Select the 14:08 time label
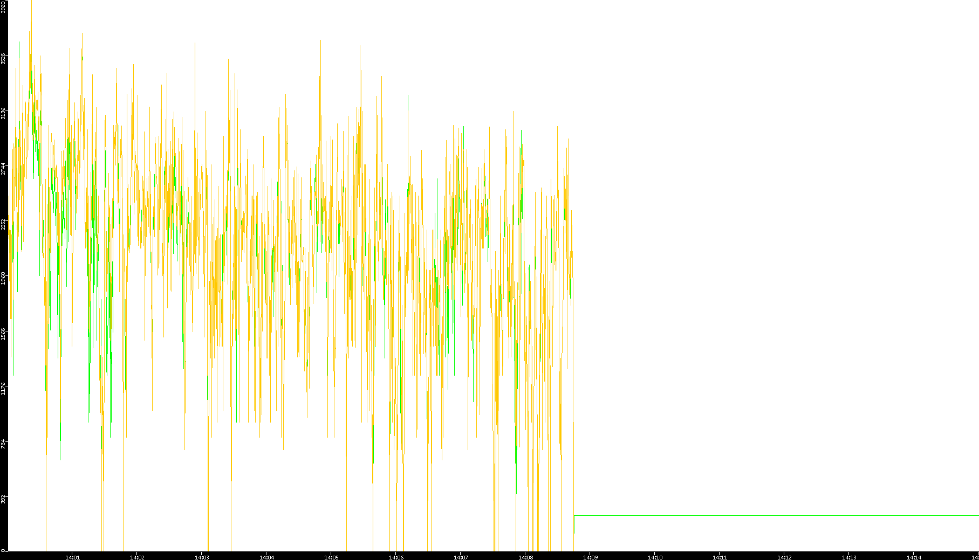The width and height of the screenshot is (979, 560). 525,557
